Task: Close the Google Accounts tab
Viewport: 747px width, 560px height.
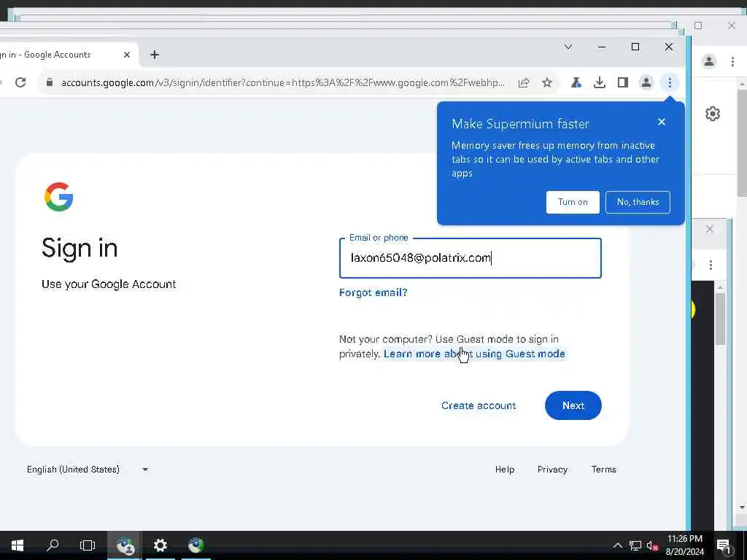Action: coord(127,55)
